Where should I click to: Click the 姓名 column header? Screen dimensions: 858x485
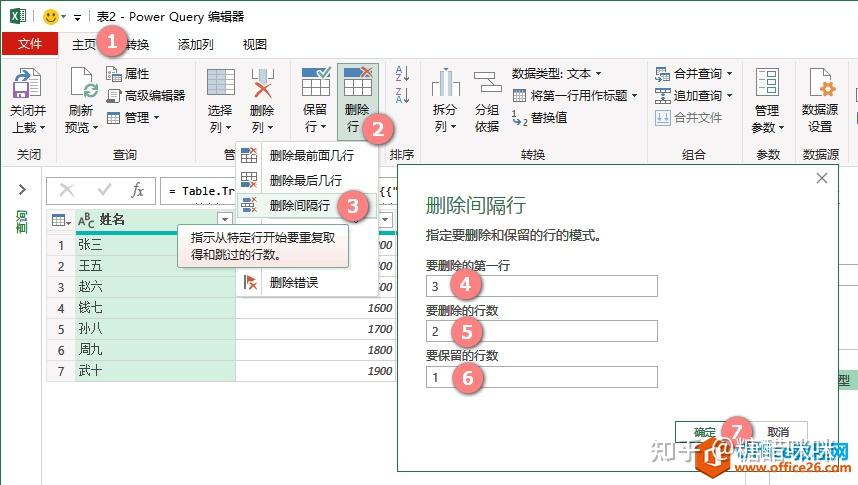155,220
